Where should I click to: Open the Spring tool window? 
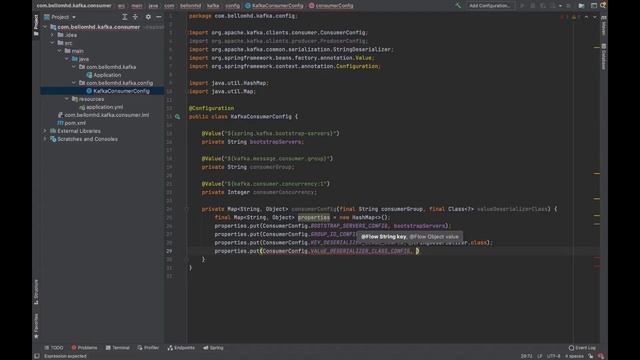click(213, 348)
